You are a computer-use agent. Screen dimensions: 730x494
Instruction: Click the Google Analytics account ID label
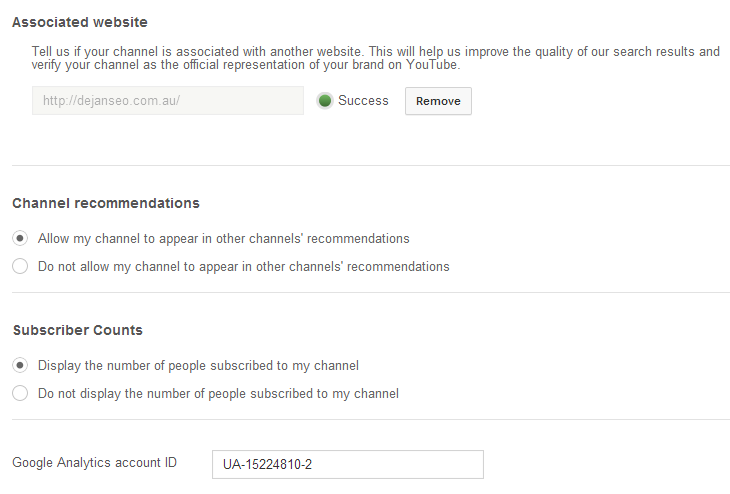[x=95, y=462]
